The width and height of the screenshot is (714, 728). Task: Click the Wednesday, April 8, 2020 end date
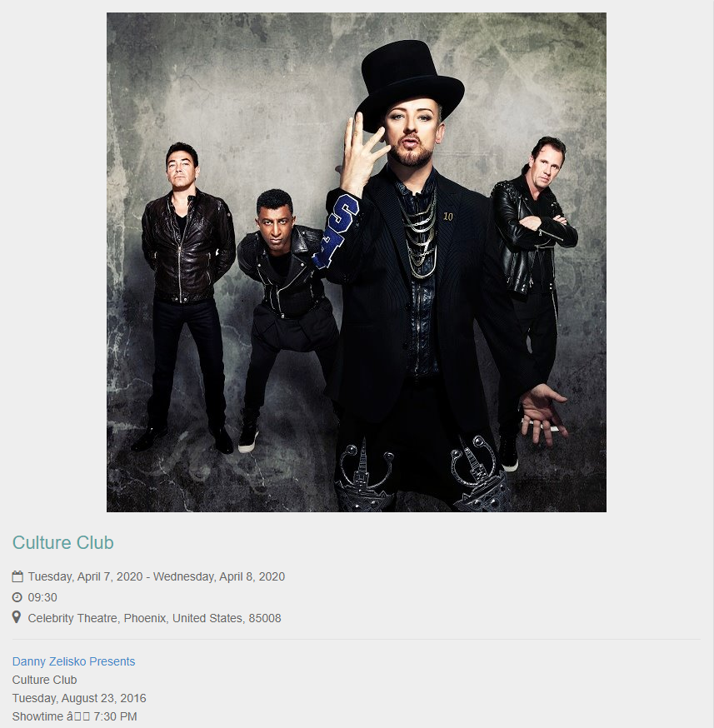(x=219, y=576)
